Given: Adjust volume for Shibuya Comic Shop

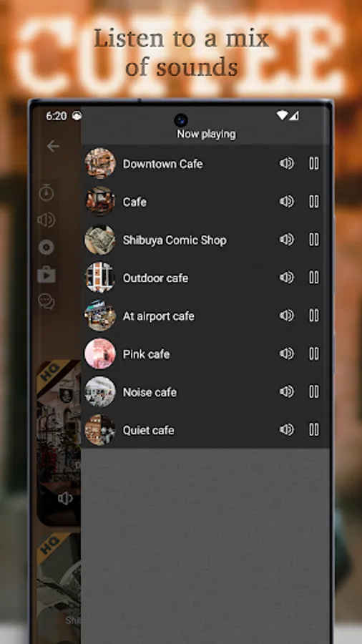Looking at the screenshot, I should tap(287, 240).
